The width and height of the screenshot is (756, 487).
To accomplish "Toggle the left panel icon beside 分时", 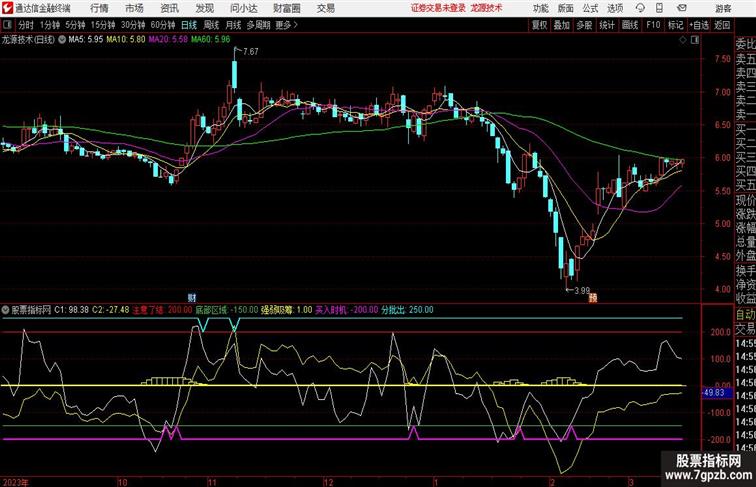I will coord(7,25).
